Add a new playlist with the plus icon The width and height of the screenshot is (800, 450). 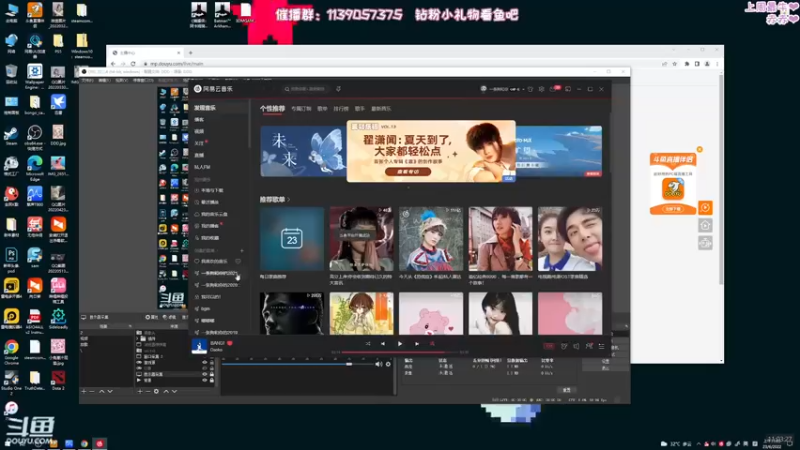[x=242, y=251]
